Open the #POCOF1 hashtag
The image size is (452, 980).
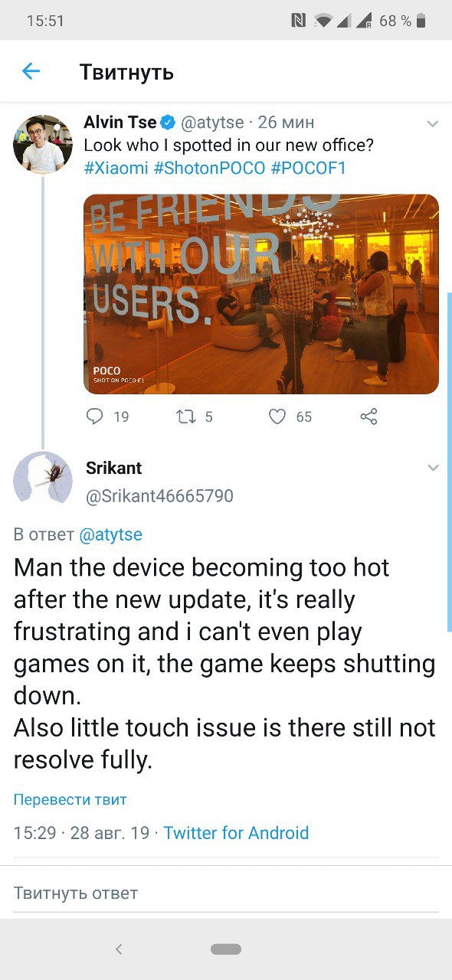(x=309, y=168)
